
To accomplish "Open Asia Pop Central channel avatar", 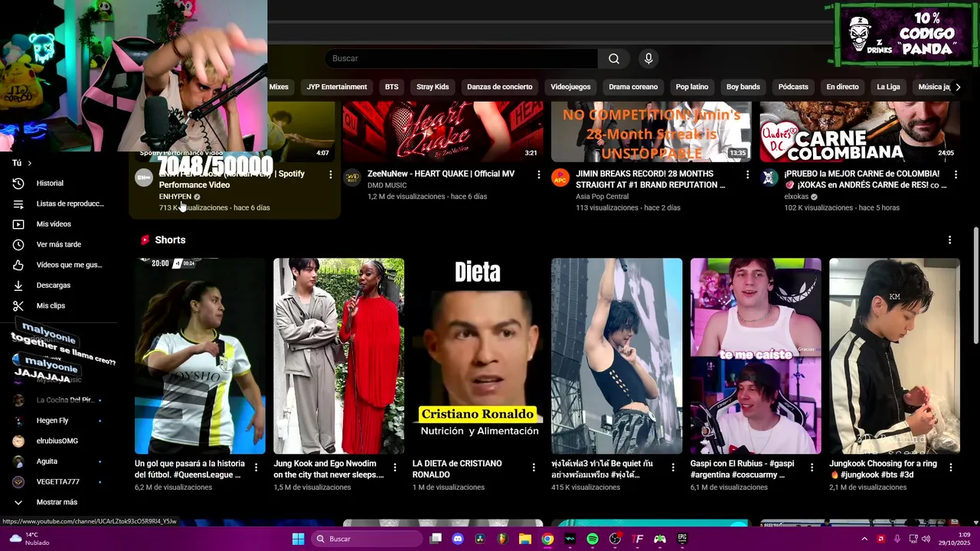I will 560,178.
